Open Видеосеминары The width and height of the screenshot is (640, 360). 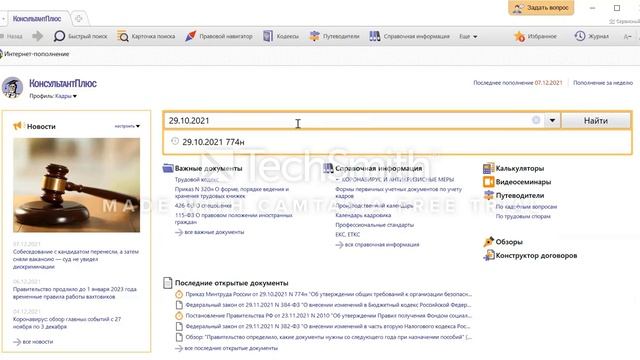(523, 182)
